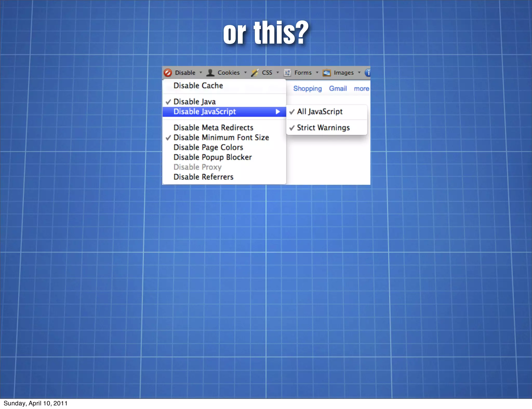Open the Cookies dropdown arrow
Viewport: 532px width, 409px height.
[245, 73]
